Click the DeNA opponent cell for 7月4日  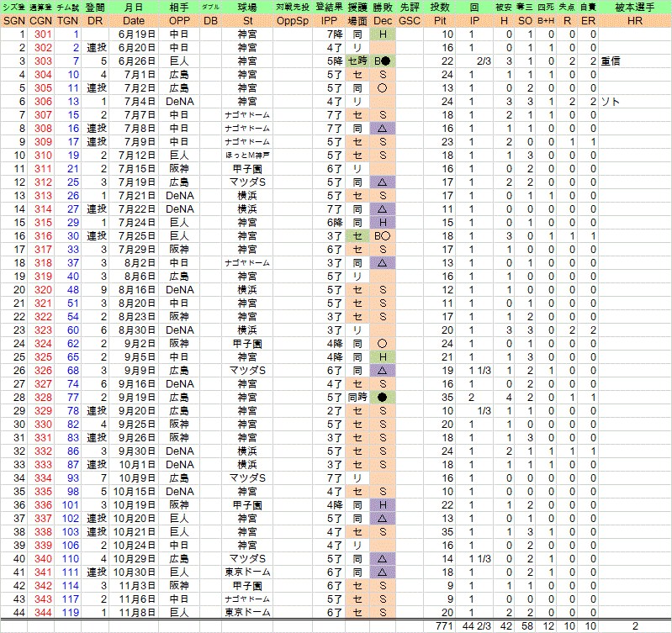point(180,102)
